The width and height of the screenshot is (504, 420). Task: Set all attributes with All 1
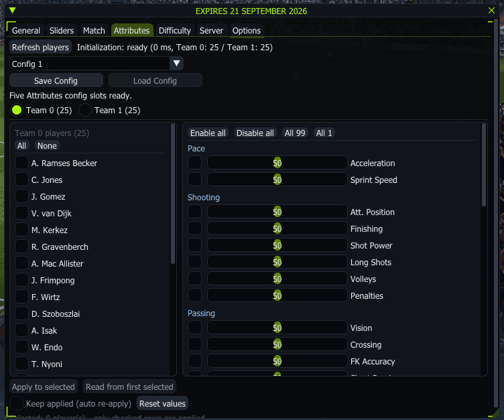coord(324,133)
